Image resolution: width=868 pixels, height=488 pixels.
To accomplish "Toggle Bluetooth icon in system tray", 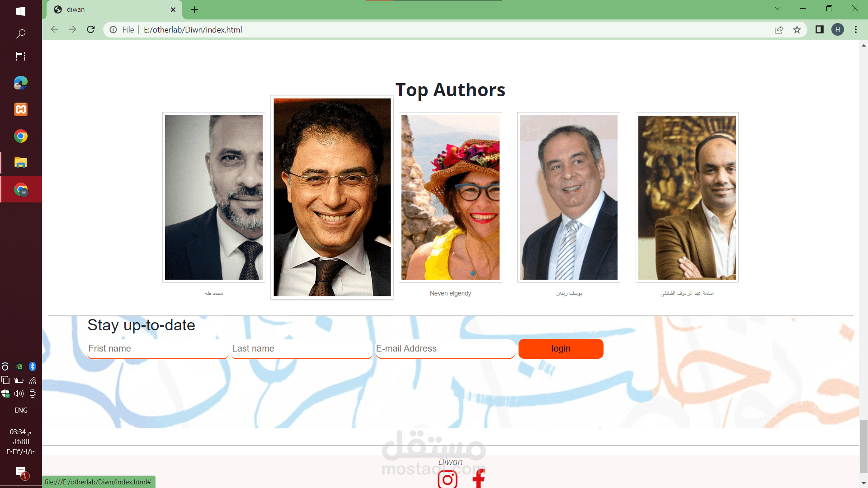I will click(x=33, y=366).
